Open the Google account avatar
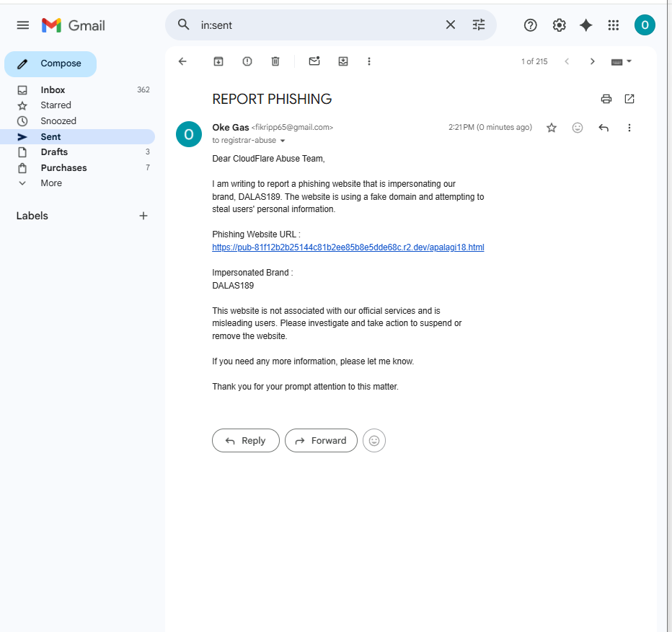The height and width of the screenshot is (632, 672). click(645, 25)
